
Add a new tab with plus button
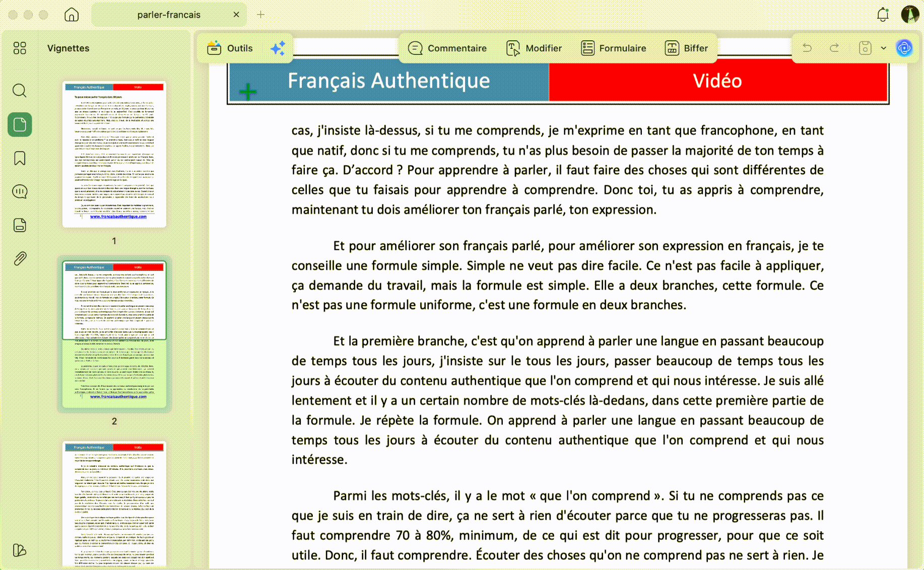click(x=260, y=15)
